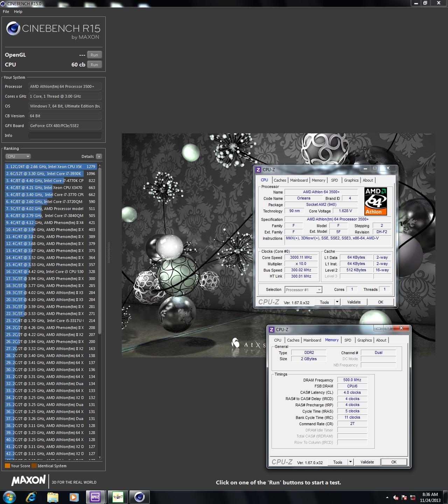Image resolution: width=448 pixels, height=504 pixels.
Task: Show hidden system tray icons arrow
Action: tap(387, 497)
